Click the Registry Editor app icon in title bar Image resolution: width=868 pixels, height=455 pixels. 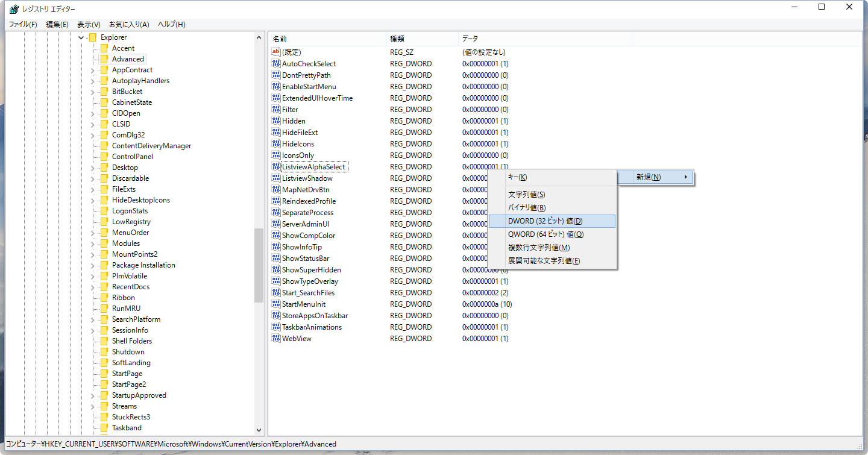point(13,9)
